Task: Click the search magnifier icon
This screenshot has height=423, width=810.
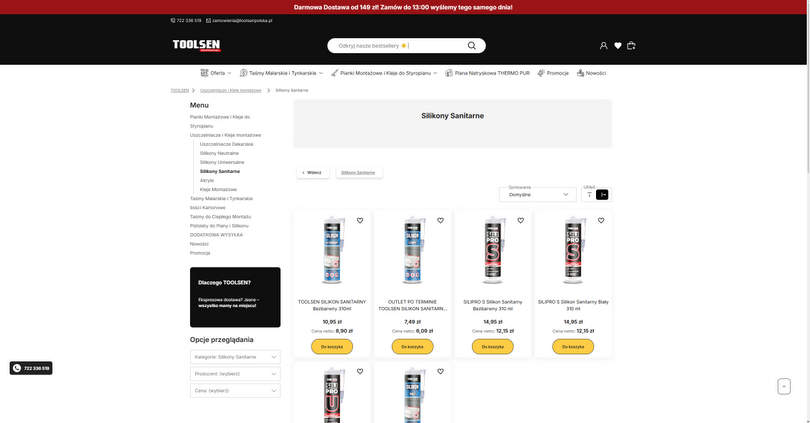Action: [472, 45]
